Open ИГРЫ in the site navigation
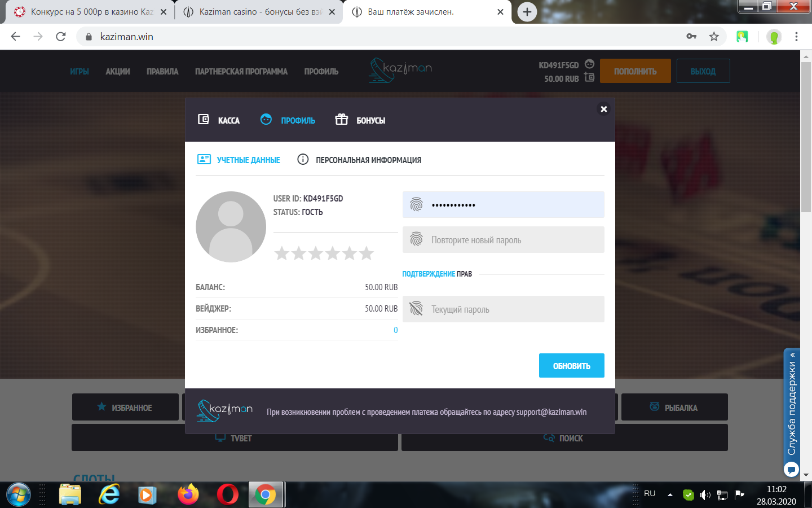Screen dimensions: 812x508 point(80,72)
